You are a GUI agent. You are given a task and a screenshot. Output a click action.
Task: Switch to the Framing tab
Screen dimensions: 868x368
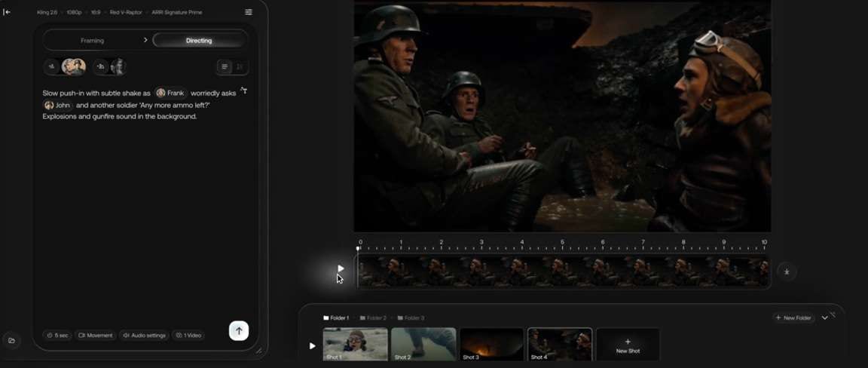click(92, 41)
